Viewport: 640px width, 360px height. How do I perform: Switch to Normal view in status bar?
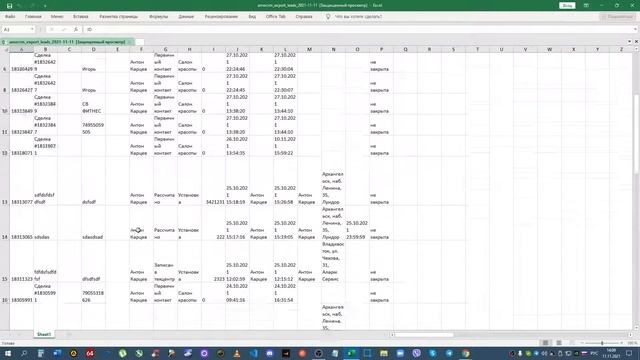pyautogui.click(x=545, y=343)
